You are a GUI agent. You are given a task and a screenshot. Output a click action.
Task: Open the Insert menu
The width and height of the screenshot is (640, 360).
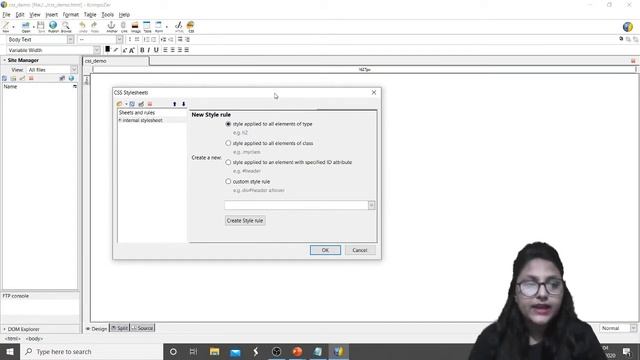click(51, 15)
